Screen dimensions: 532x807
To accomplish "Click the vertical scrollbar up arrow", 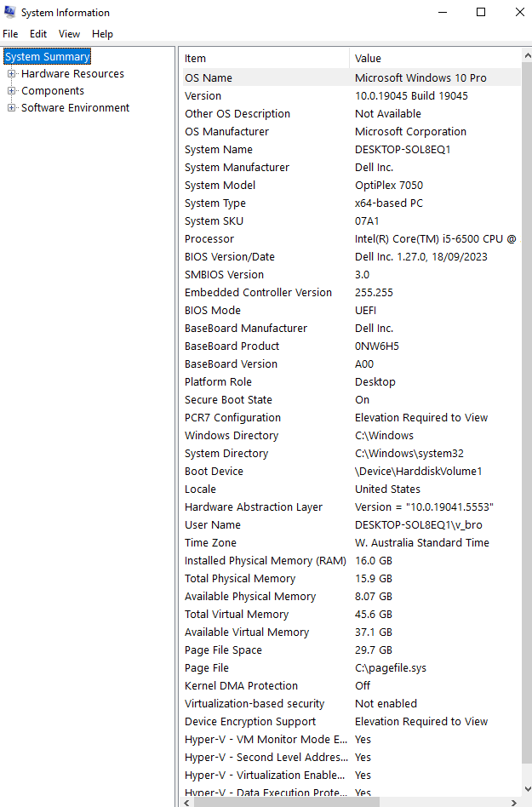I will [527, 55].
